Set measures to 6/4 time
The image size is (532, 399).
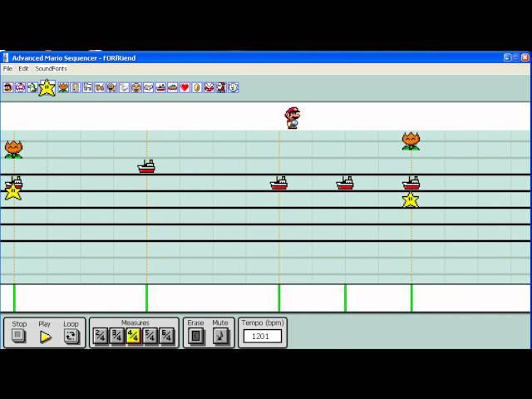tap(167, 336)
